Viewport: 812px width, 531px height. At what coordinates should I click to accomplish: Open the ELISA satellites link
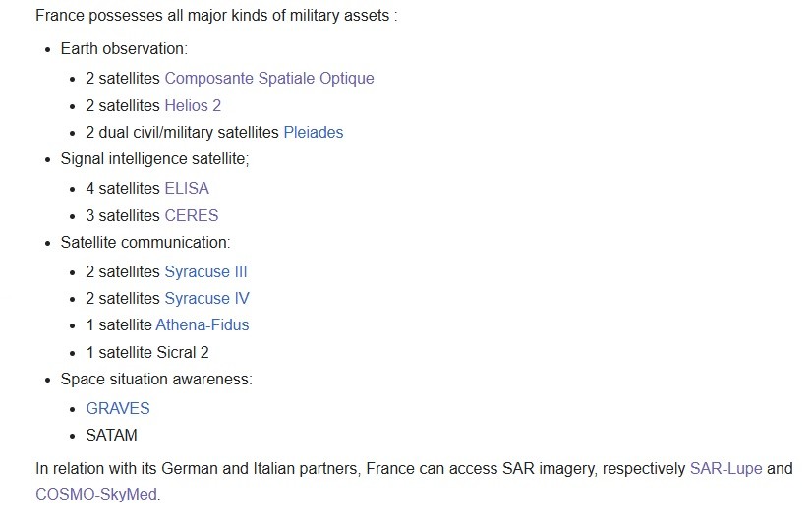(x=187, y=188)
